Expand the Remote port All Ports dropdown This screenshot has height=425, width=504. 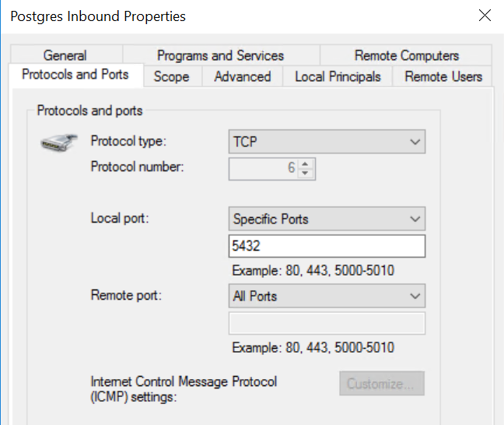pos(327,296)
